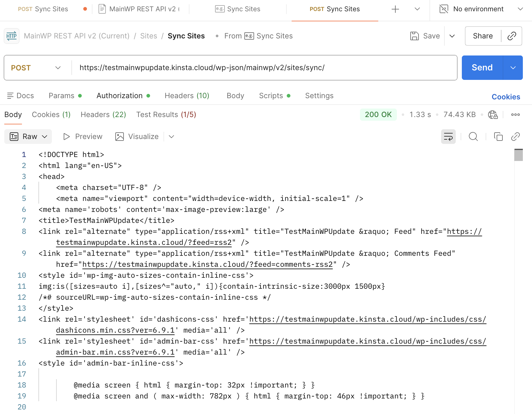Click the response link icon
Image resolution: width=532 pixels, height=414 pixels.
tap(515, 137)
